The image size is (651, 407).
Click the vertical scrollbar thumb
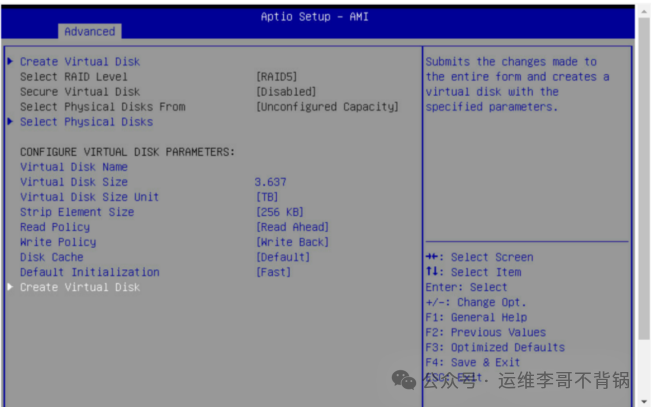coord(644,179)
